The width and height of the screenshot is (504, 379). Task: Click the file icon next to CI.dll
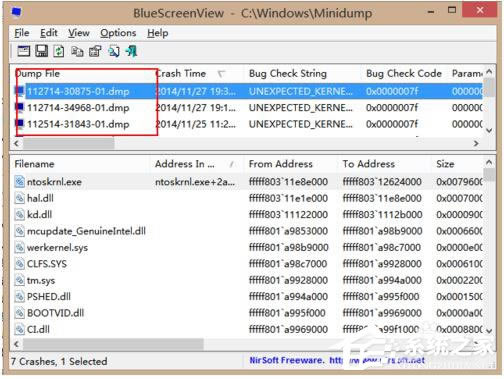(x=19, y=329)
